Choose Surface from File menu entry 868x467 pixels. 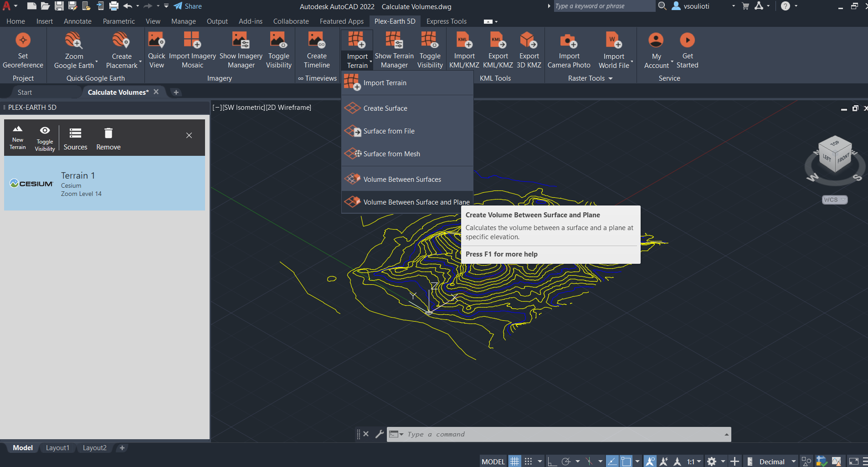coord(407,131)
